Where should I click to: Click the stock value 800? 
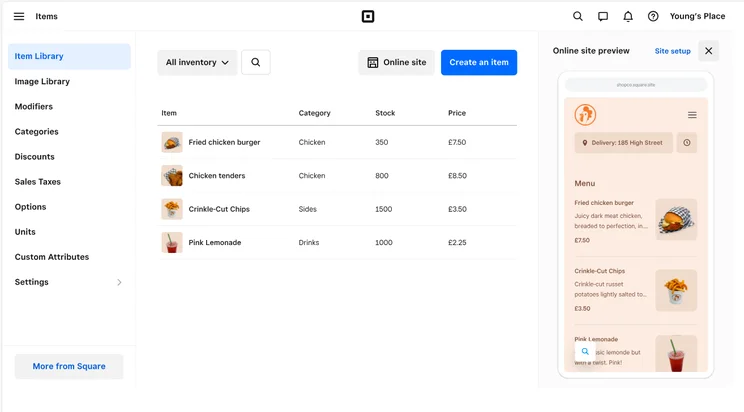(382, 176)
